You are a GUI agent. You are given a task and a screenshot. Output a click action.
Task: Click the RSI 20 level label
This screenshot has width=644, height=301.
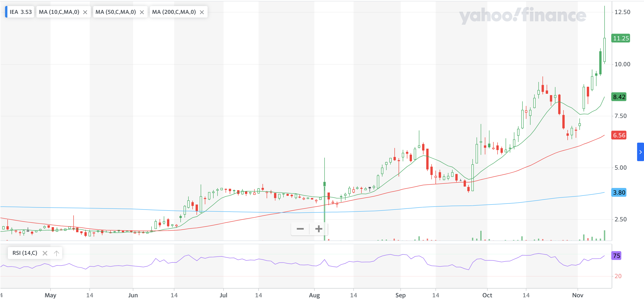618,276
